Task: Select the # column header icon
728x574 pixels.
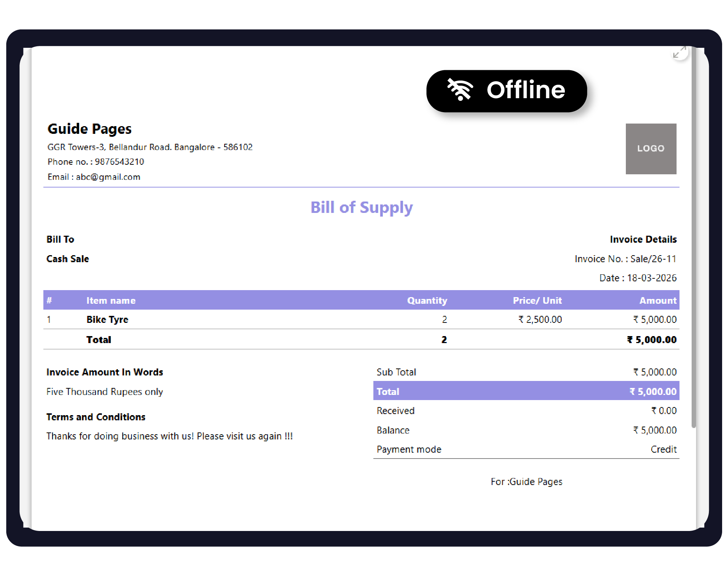Action: pos(50,300)
